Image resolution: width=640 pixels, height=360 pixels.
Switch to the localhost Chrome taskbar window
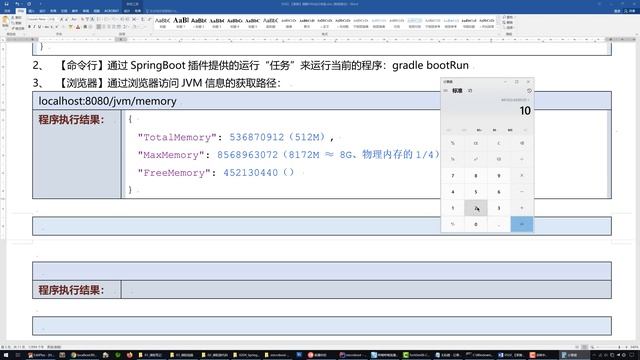pos(83,355)
